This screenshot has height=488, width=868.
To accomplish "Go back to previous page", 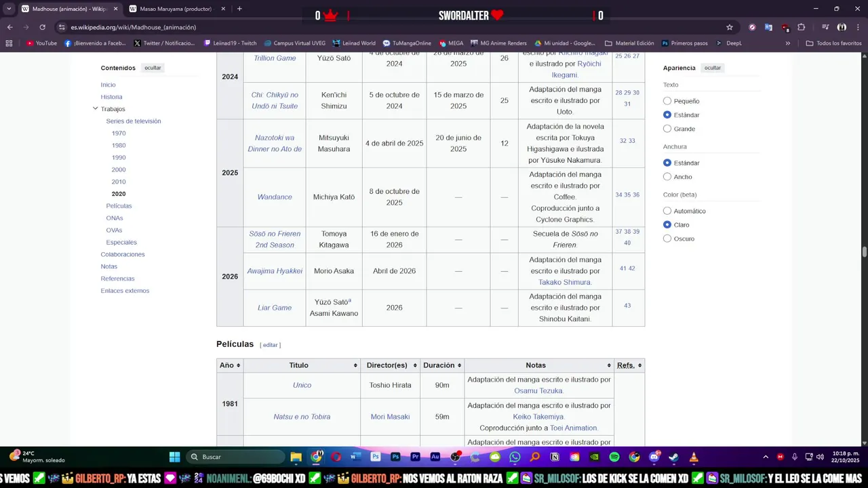I will [9, 27].
